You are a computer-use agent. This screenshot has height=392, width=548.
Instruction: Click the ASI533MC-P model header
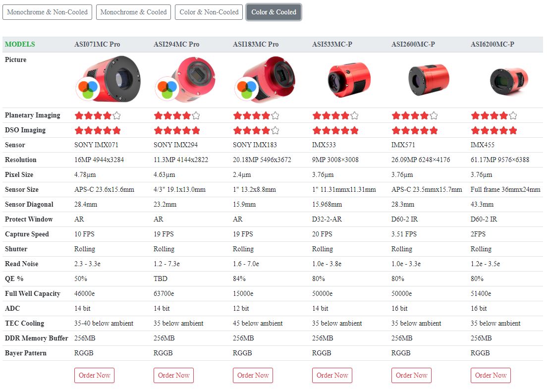tap(332, 45)
